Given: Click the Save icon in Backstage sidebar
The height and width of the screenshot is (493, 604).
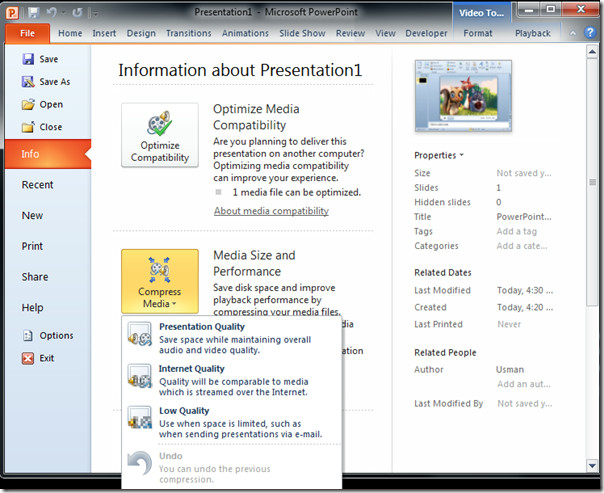Looking at the screenshot, I should tap(28, 59).
